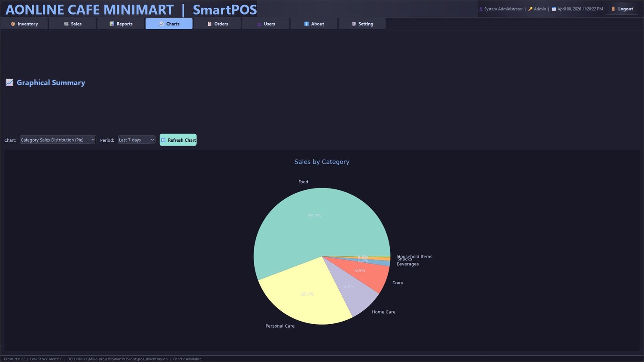Click the pos_inventory.db database path
Viewport: 644px width, 362px height.
(x=118, y=359)
